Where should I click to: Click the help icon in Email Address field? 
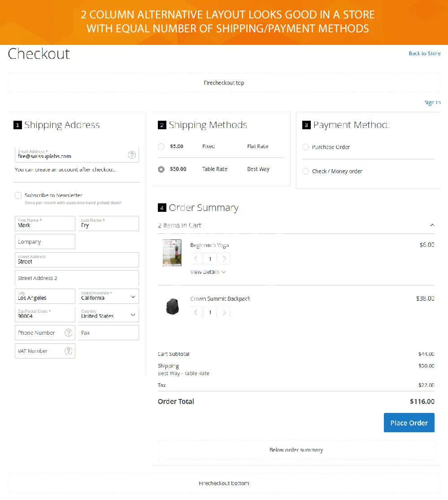132,155
